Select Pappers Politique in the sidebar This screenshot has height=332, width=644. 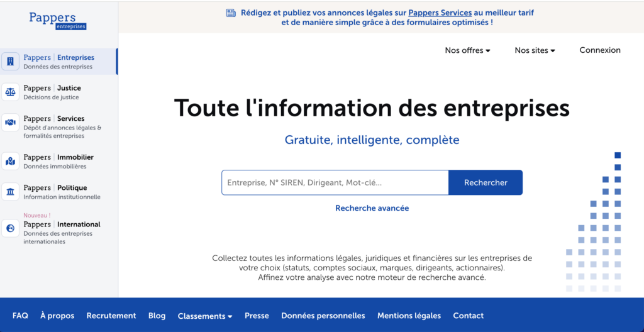pos(58,192)
